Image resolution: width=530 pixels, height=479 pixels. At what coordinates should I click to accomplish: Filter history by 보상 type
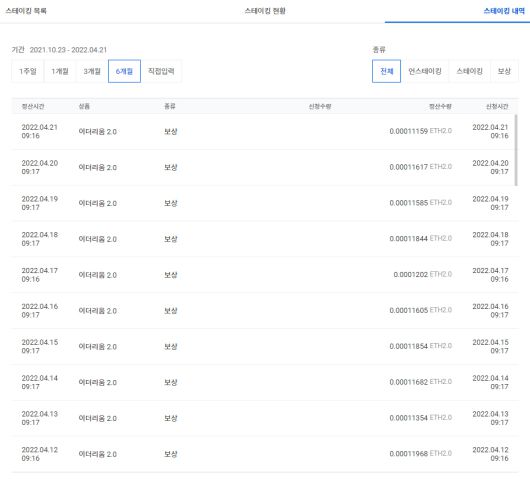504,71
